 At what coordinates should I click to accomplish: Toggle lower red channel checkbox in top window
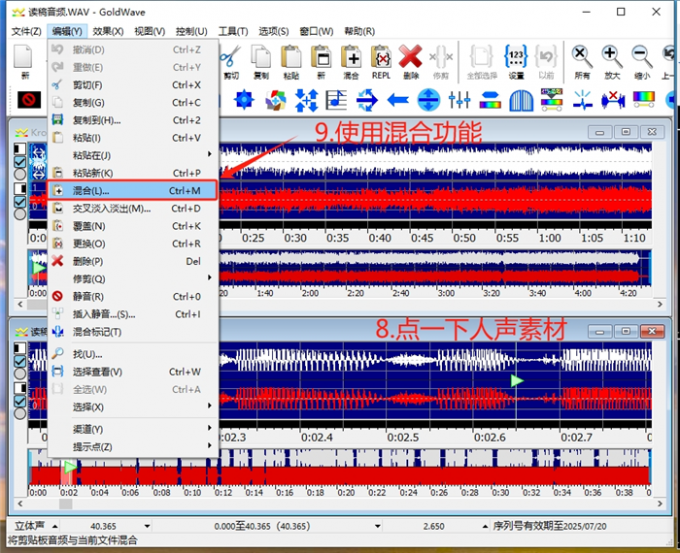(x=20, y=202)
